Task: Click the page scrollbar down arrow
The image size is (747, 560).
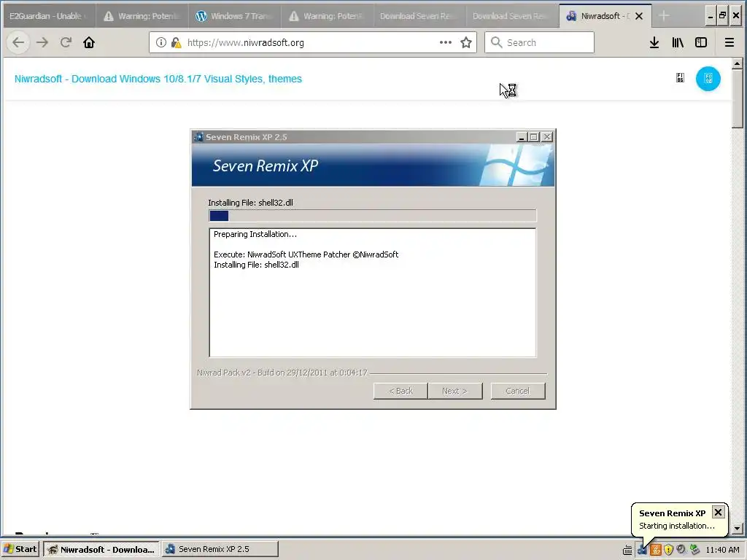Action: [x=737, y=528]
